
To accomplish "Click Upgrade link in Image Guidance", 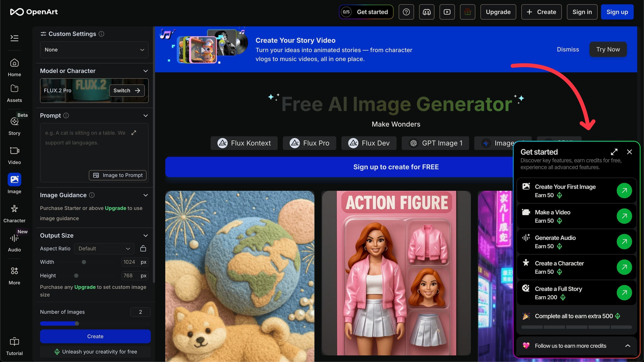I will 115,208.
